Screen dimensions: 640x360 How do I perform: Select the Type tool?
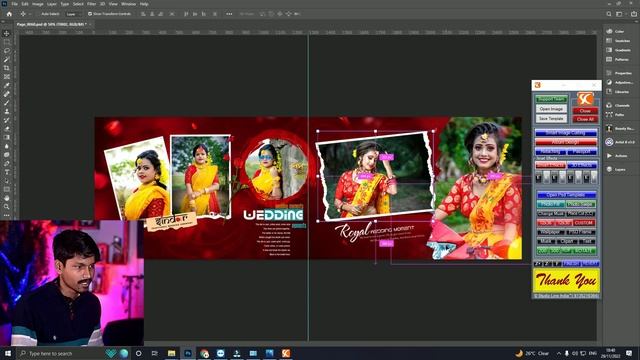point(7,172)
